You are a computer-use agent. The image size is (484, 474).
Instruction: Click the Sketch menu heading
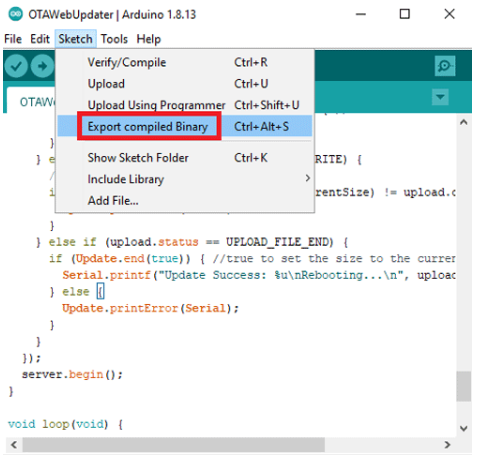pyautogui.click(x=75, y=39)
